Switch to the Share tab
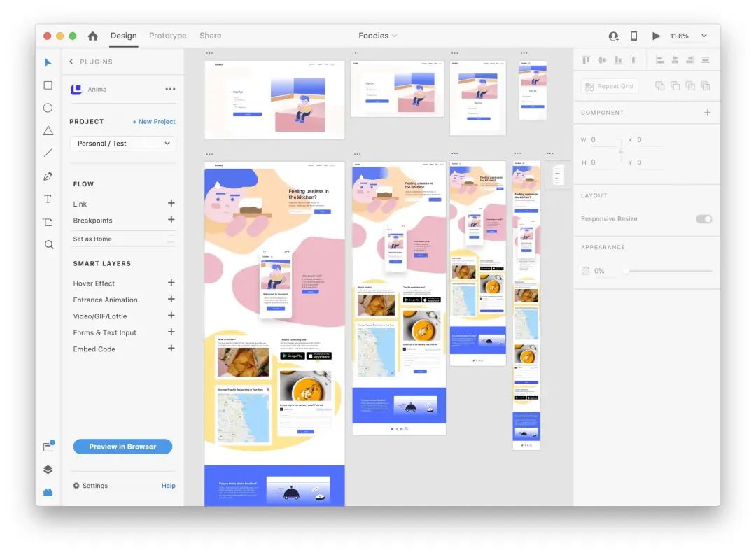This screenshot has width=756, height=553. (210, 36)
